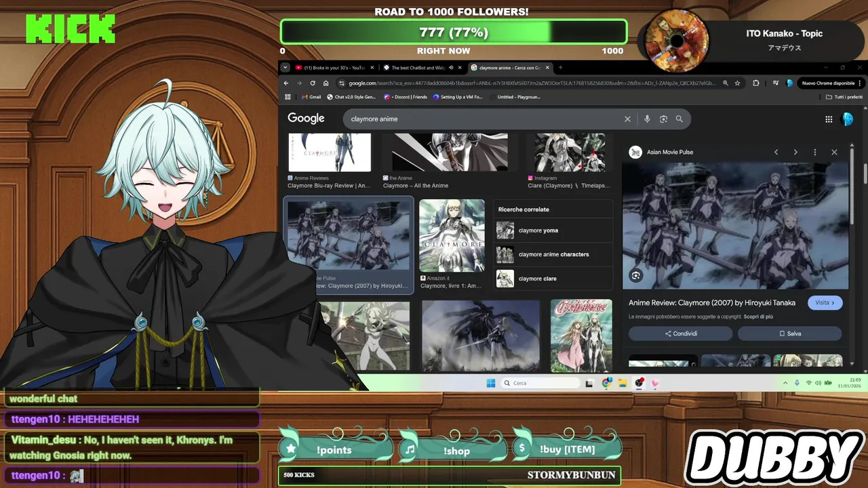Open Claymore Blu-ray Review result
The width and height of the screenshot is (868, 488).
[330, 161]
